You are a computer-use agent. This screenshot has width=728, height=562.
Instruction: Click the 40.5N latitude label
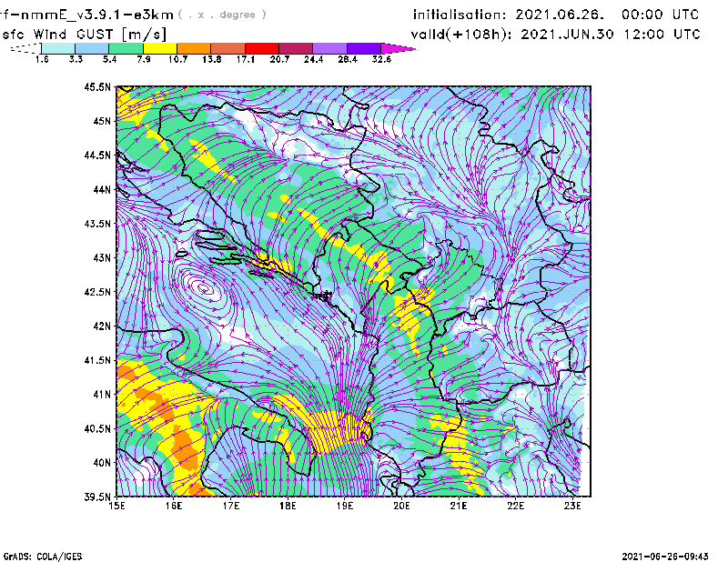tap(98, 429)
